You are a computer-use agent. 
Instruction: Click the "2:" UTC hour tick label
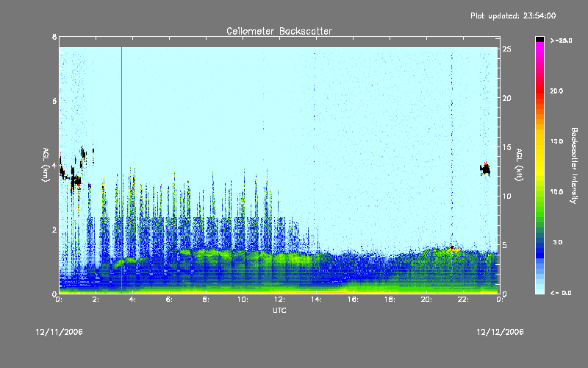coord(96,300)
